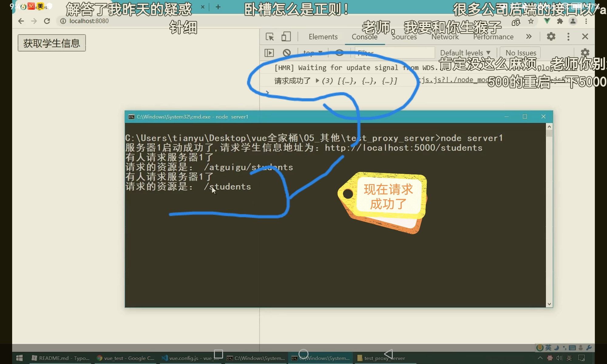This screenshot has width=607, height=364.
Task: Open DevTools three-dot customize menu
Action: [568, 37]
